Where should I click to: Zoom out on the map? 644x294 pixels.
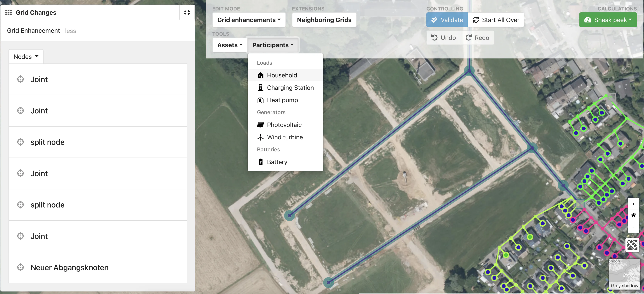click(633, 227)
